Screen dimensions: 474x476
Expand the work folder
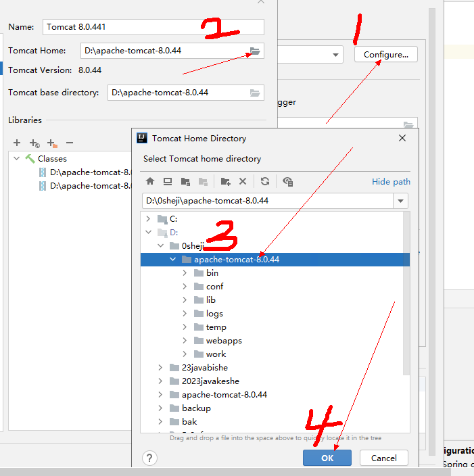(185, 354)
